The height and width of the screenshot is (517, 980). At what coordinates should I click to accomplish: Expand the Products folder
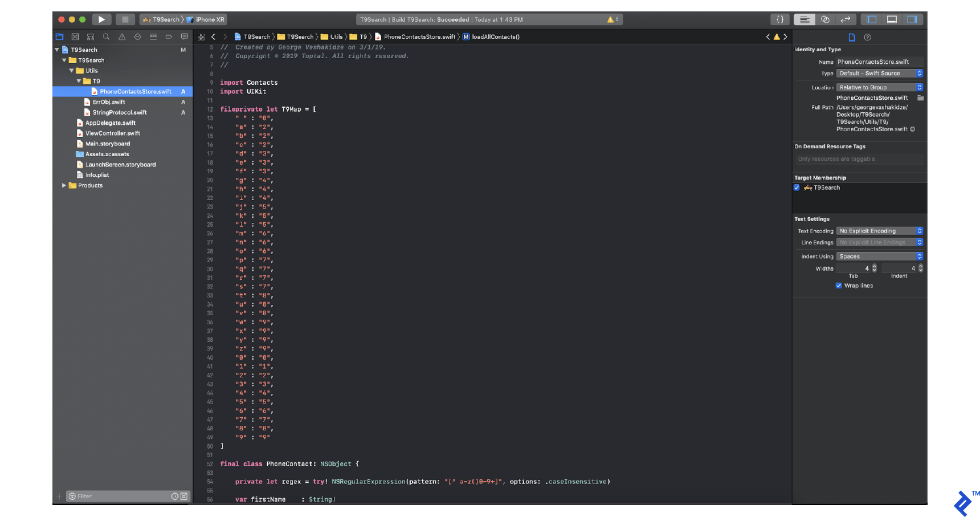[64, 185]
